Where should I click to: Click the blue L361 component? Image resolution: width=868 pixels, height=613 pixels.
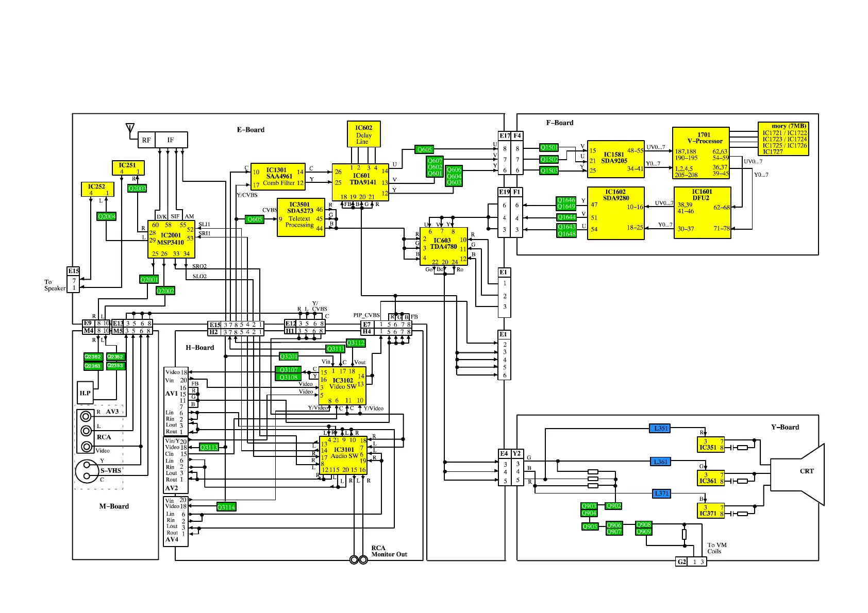click(x=660, y=462)
